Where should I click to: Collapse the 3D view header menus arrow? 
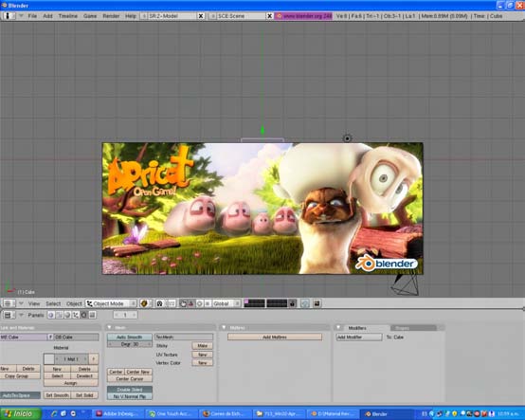pos(21,303)
